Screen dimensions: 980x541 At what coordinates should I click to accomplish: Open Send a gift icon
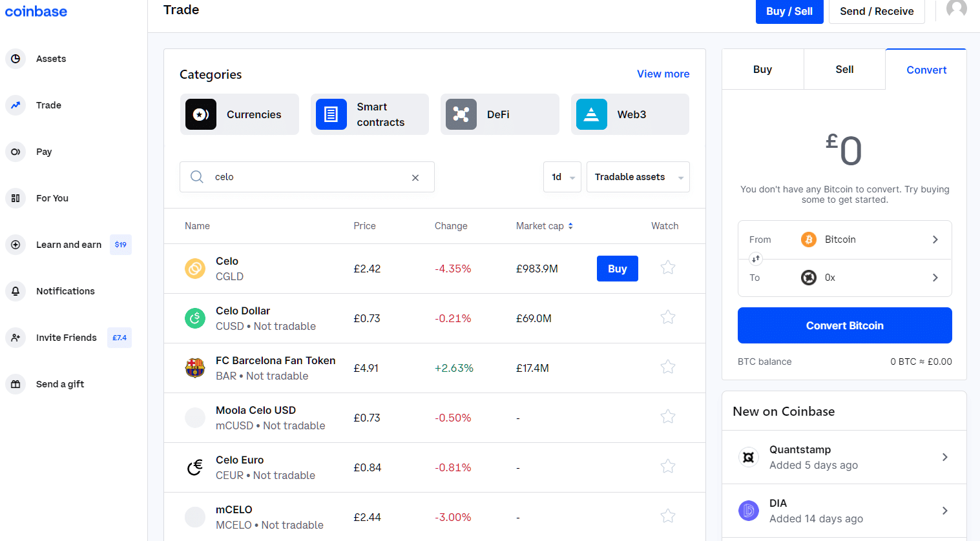pyautogui.click(x=16, y=384)
